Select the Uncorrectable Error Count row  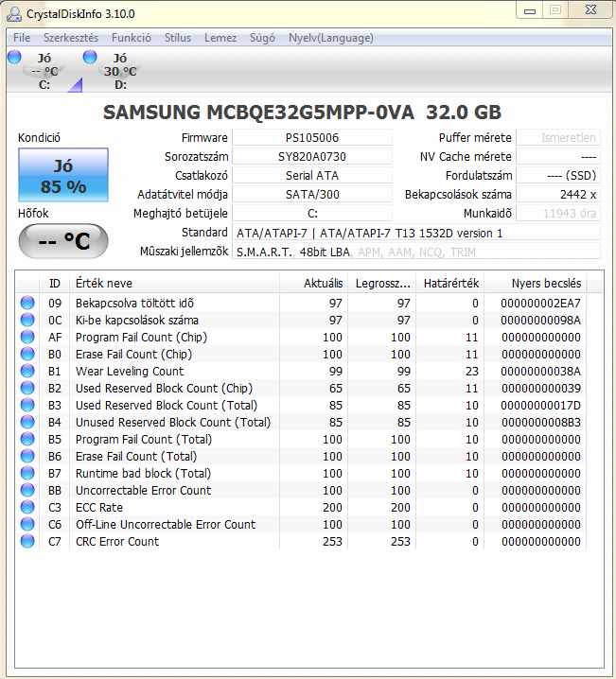coord(301,490)
